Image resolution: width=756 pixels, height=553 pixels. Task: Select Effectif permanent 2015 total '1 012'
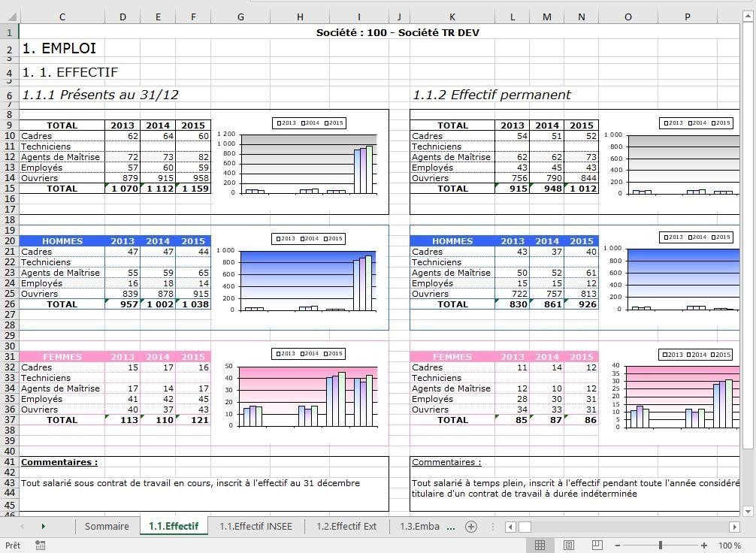coord(582,189)
